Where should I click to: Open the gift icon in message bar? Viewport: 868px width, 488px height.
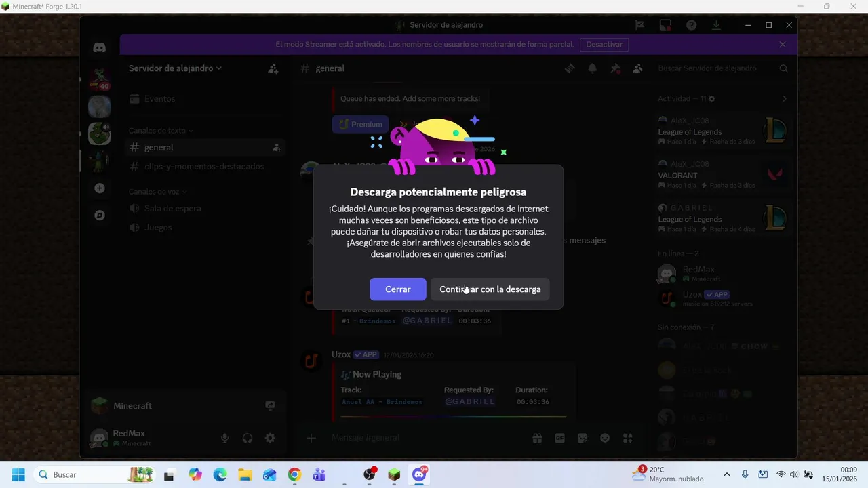(x=537, y=438)
